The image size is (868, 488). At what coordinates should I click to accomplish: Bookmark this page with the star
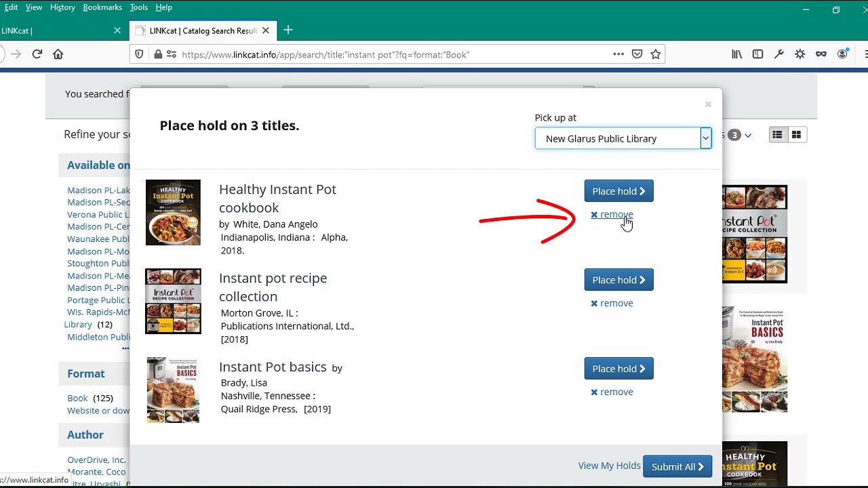click(x=656, y=54)
